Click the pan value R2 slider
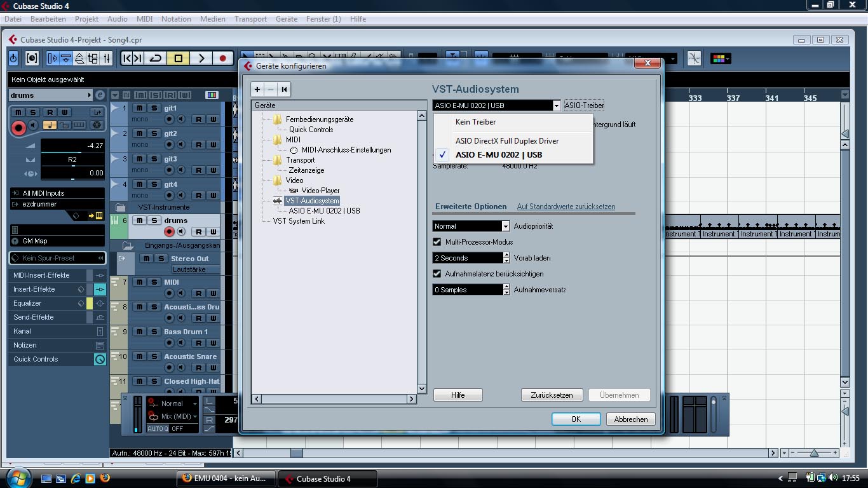 point(72,160)
